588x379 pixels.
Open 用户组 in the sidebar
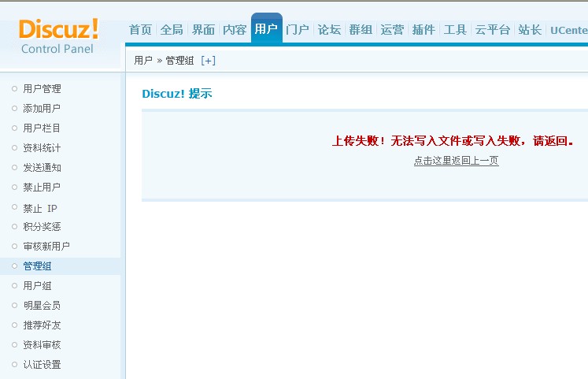37,286
